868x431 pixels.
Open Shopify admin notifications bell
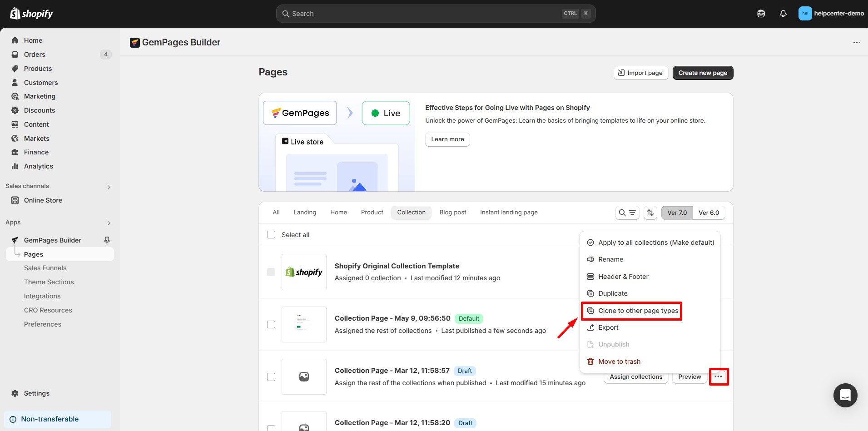[x=783, y=13]
